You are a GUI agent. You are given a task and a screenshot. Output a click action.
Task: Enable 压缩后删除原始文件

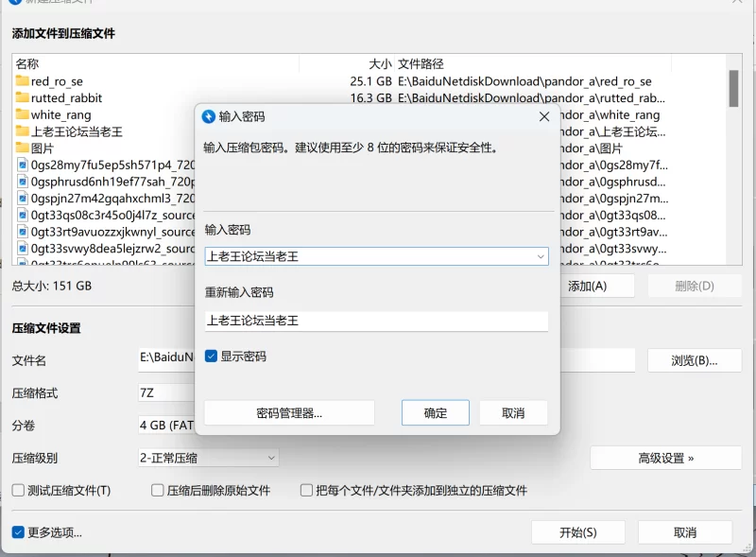tap(157, 489)
